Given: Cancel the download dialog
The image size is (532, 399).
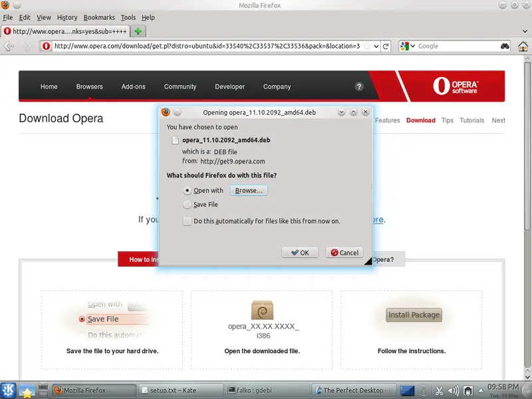Looking at the screenshot, I should point(344,253).
